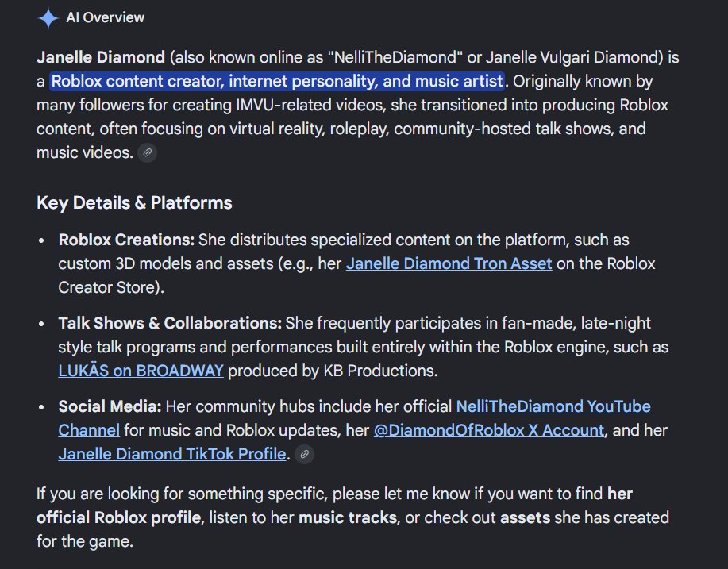The width and height of the screenshot is (728, 569).
Task: Open source link icon after TikTok Profile
Action: 305,455
